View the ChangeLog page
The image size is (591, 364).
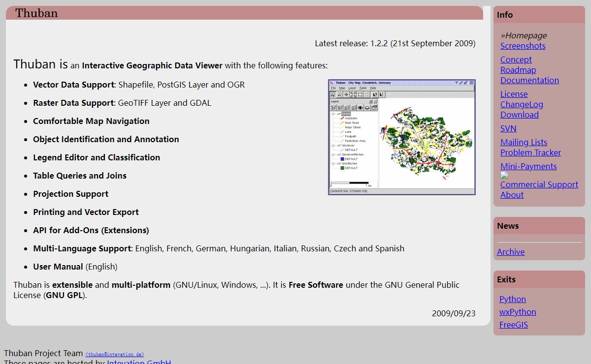click(522, 104)
